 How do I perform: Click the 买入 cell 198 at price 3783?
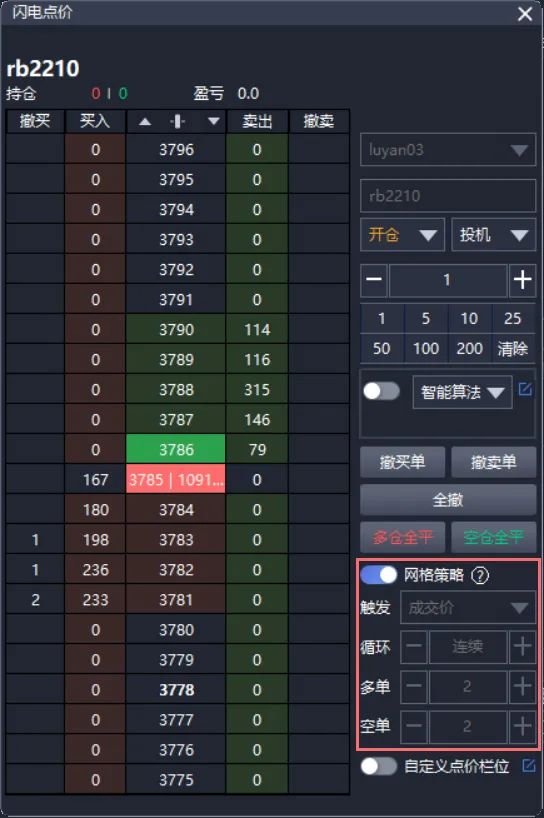point(95,539)
